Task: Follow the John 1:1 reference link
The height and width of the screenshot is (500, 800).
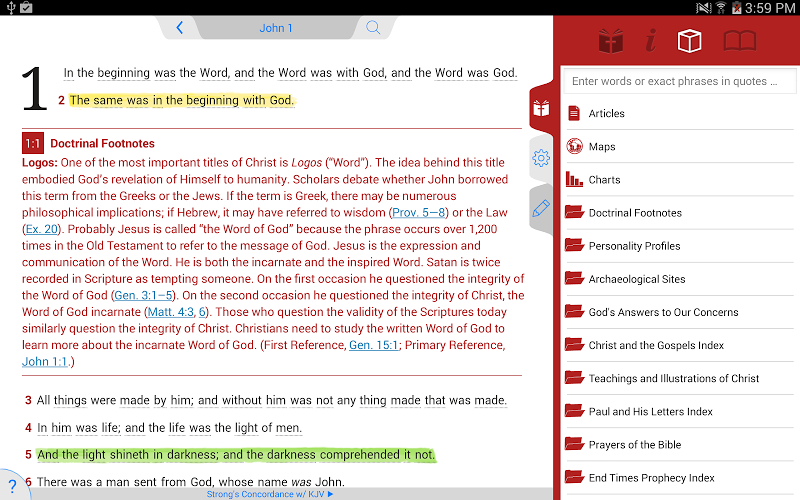Action: [x=45, y=362]
